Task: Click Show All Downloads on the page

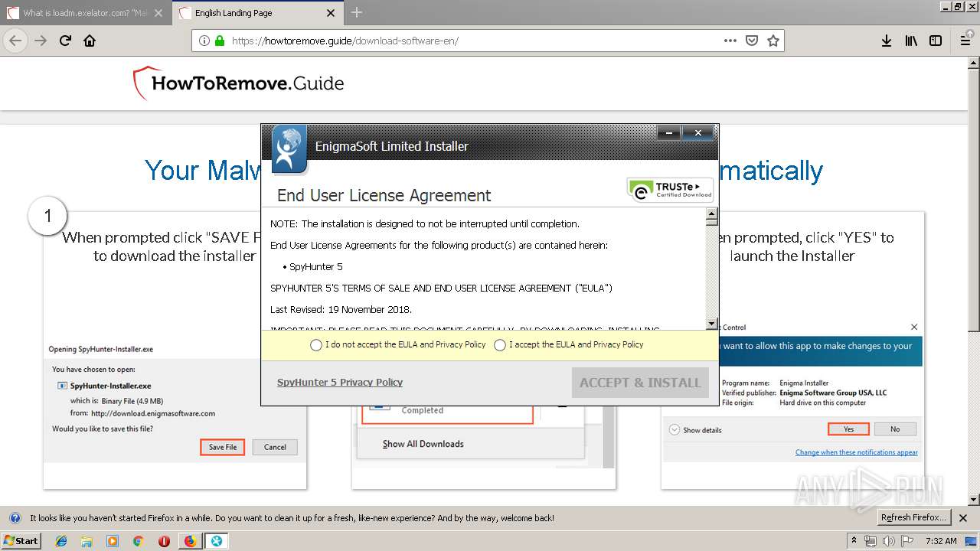Action: click(423, 444)
